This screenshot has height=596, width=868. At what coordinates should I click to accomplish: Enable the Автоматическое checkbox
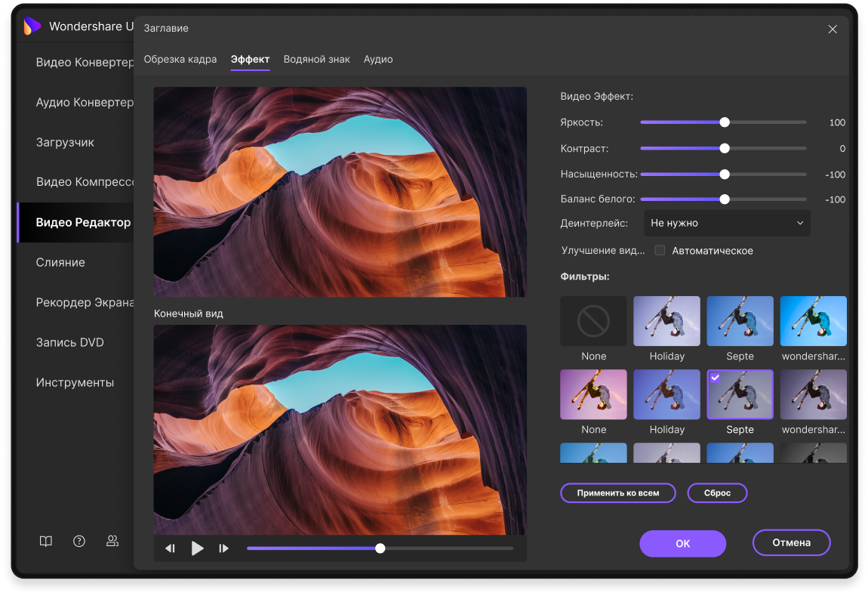tap(660, 250)
